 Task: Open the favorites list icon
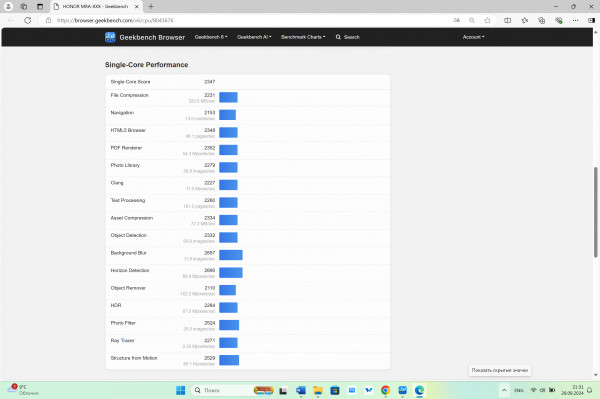(x=525, y=20)
